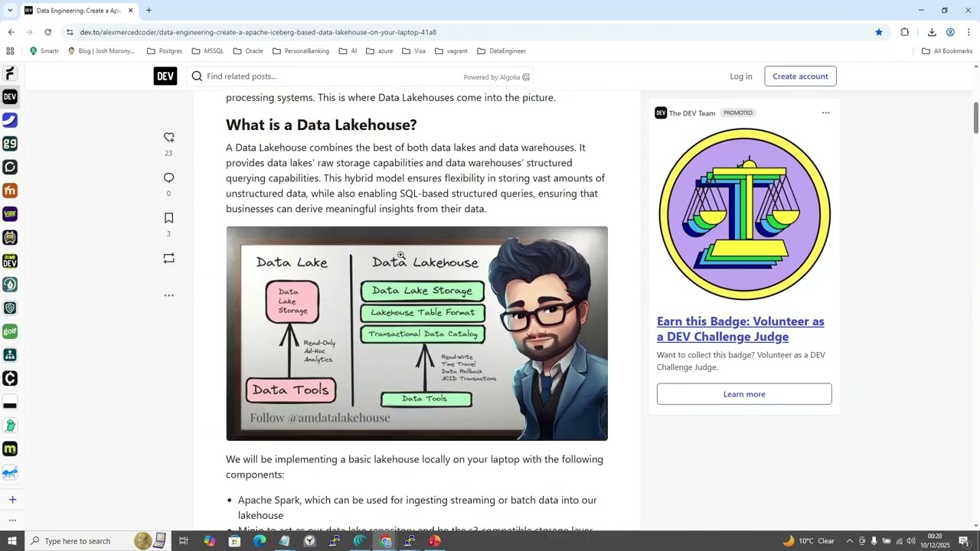Click the browser address bar URL
This screenshot has height=551, width=980.
click(x=258, y=32)
